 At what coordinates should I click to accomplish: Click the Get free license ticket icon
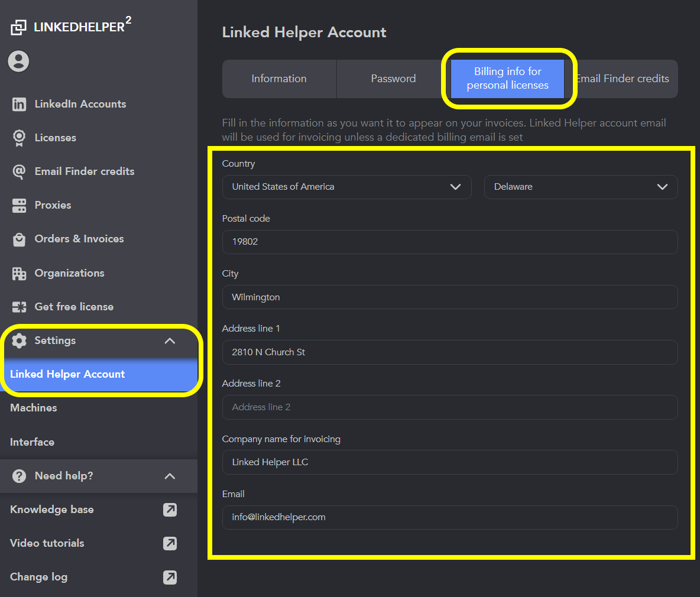click(19, 307)
